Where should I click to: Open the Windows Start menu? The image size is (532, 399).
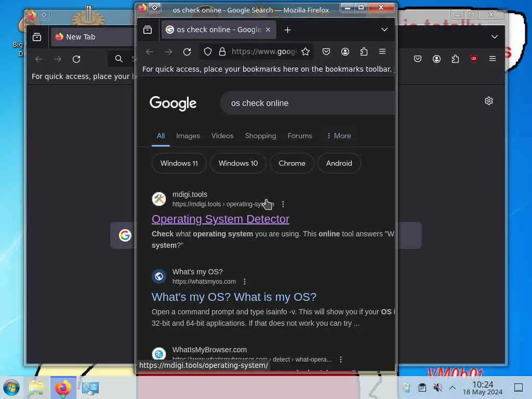coord(11,388)
